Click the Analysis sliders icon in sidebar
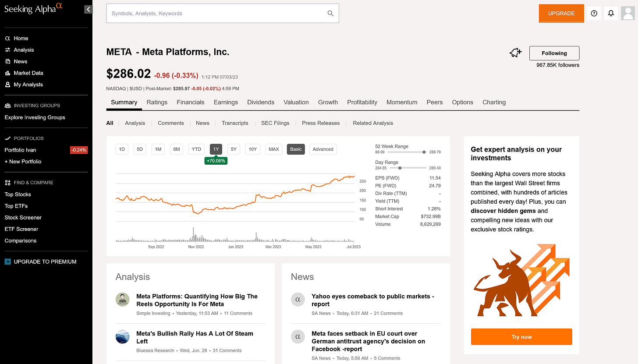638x364 pixels. (7, 50)
